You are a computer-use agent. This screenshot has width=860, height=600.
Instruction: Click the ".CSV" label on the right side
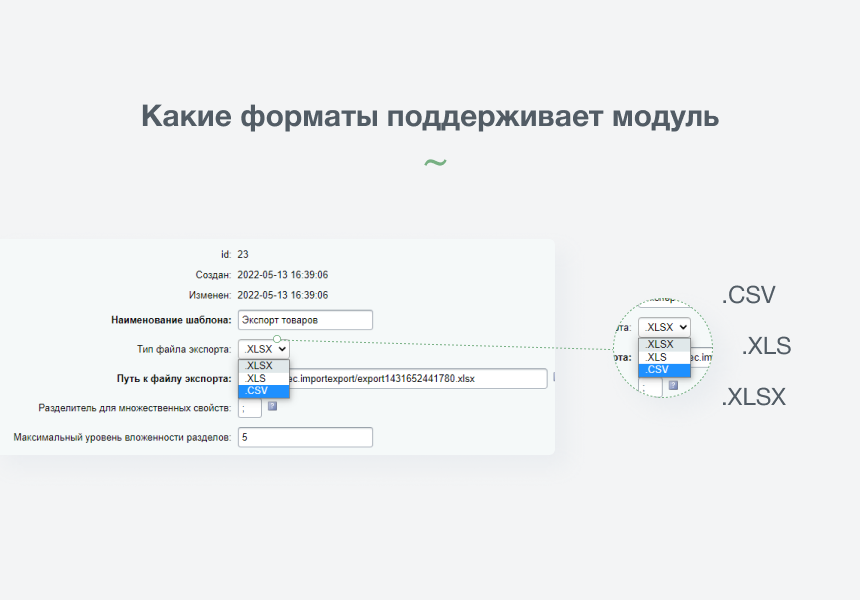pyautogui.click(x=747, y=296)
